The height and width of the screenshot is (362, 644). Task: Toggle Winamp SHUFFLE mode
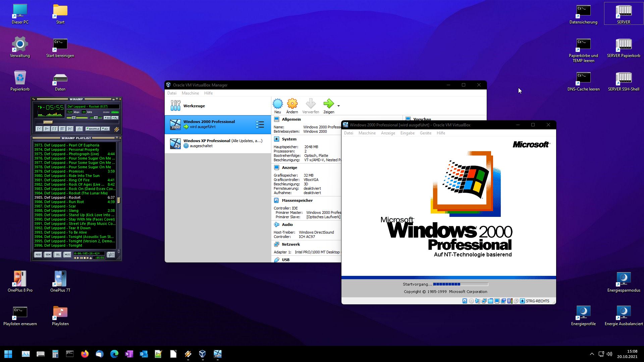(x=93, y=129)
